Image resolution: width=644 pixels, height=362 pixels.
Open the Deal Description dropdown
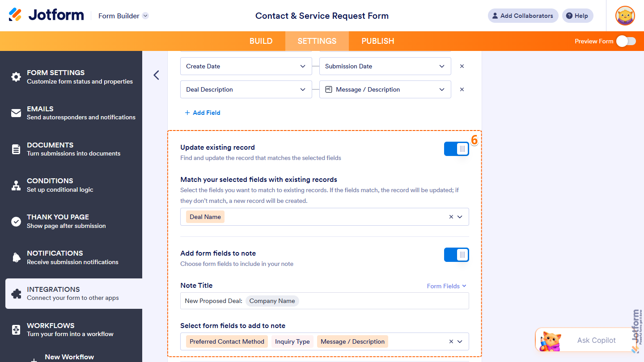246,89
